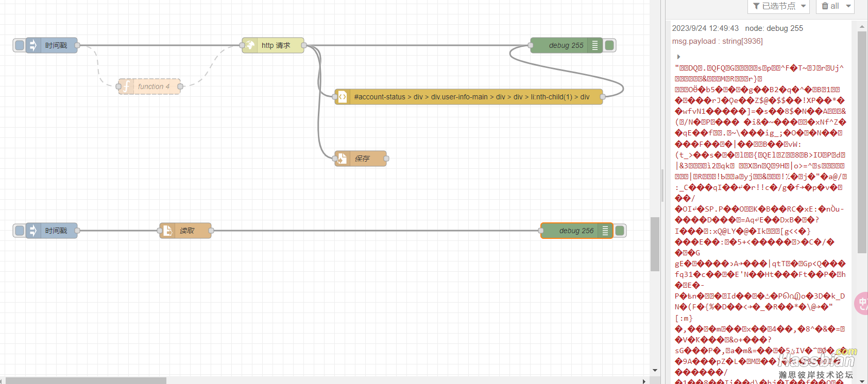Click the output port of html selector node
This screenshot has height=384, width=868.
(x=603, y=97)
